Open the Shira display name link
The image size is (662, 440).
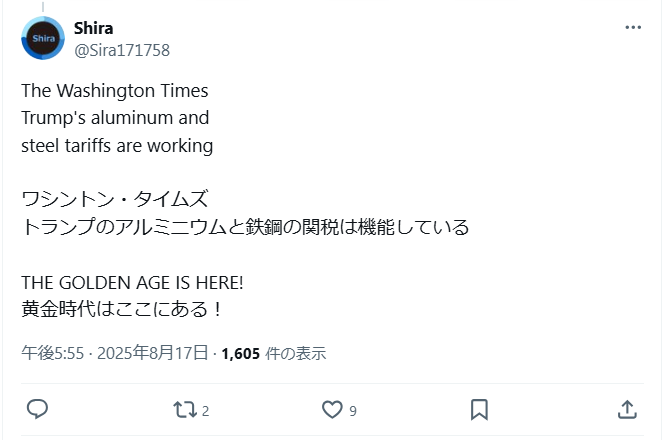pos(93,28)
